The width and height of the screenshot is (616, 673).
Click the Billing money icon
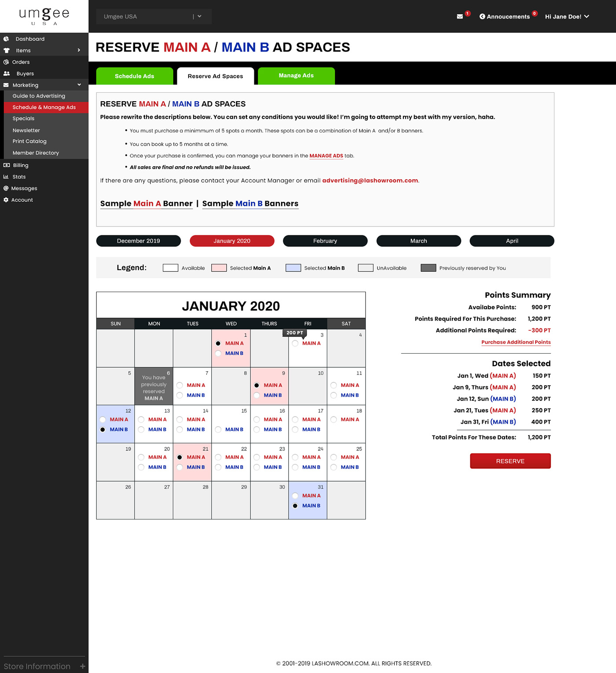[x=7, y=165]
